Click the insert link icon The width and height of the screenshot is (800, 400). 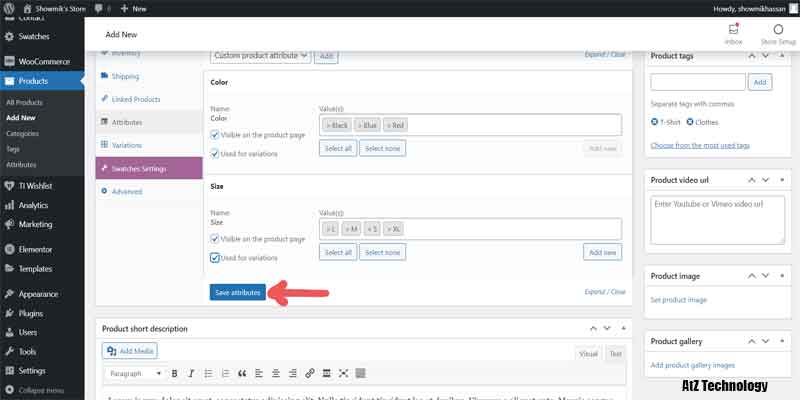(310, 373)
